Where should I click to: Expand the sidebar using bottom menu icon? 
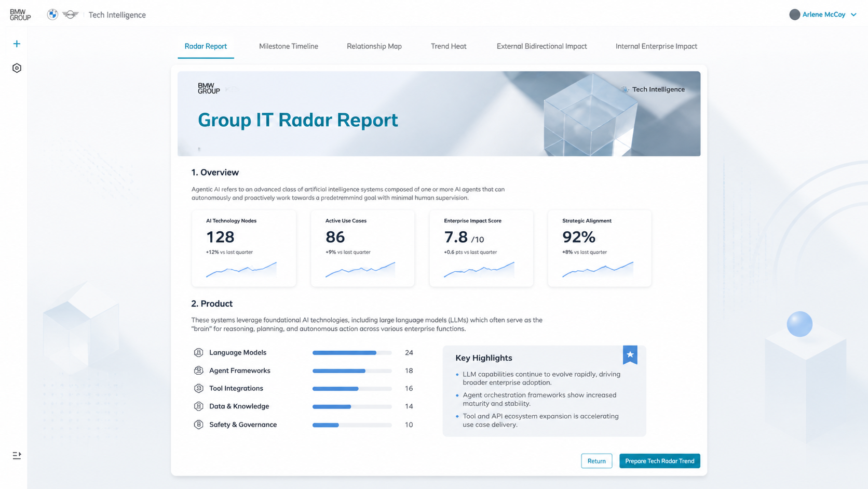point(17,455)
